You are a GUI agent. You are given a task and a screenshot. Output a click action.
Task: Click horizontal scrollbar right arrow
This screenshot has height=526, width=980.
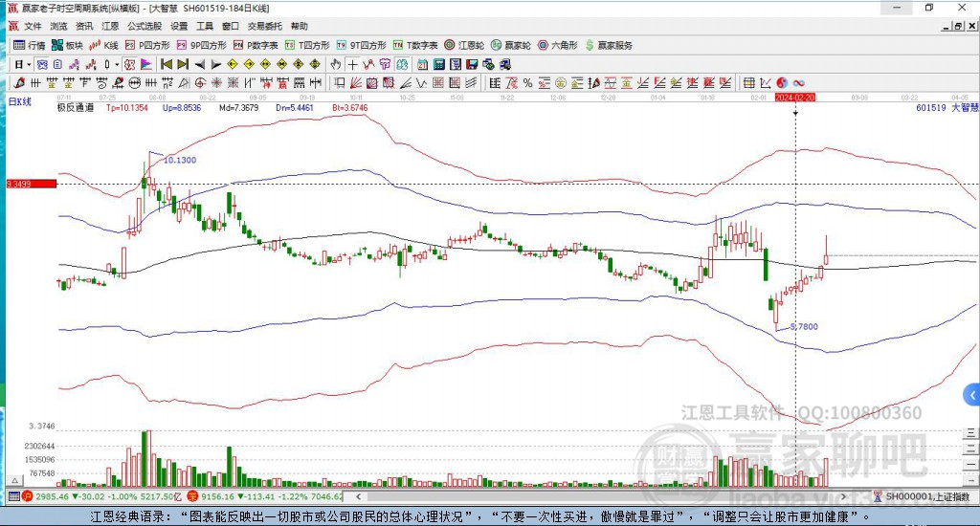tap(844, 496)
